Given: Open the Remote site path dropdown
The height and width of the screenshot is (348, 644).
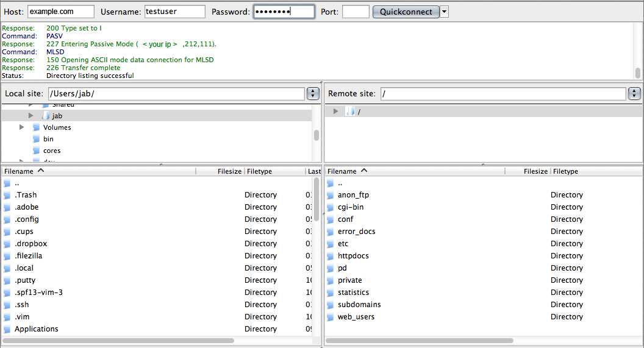Looking at the screenshot, I should point(634,94).
